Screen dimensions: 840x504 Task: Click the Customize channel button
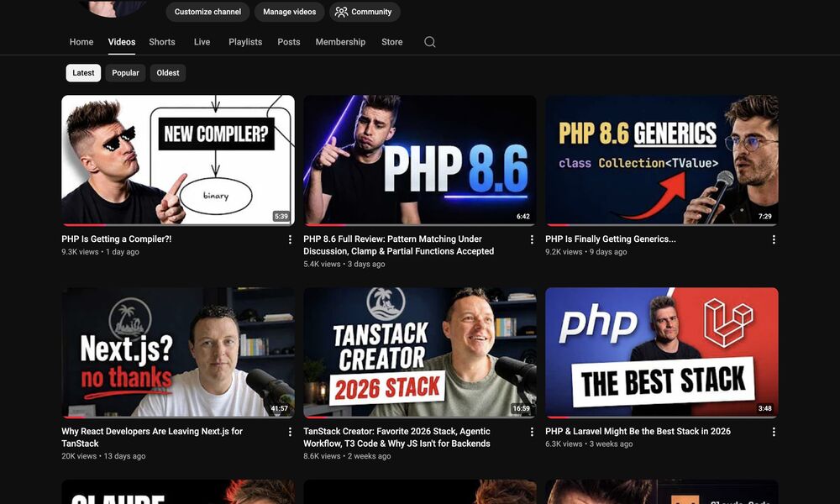coord(207,12)
